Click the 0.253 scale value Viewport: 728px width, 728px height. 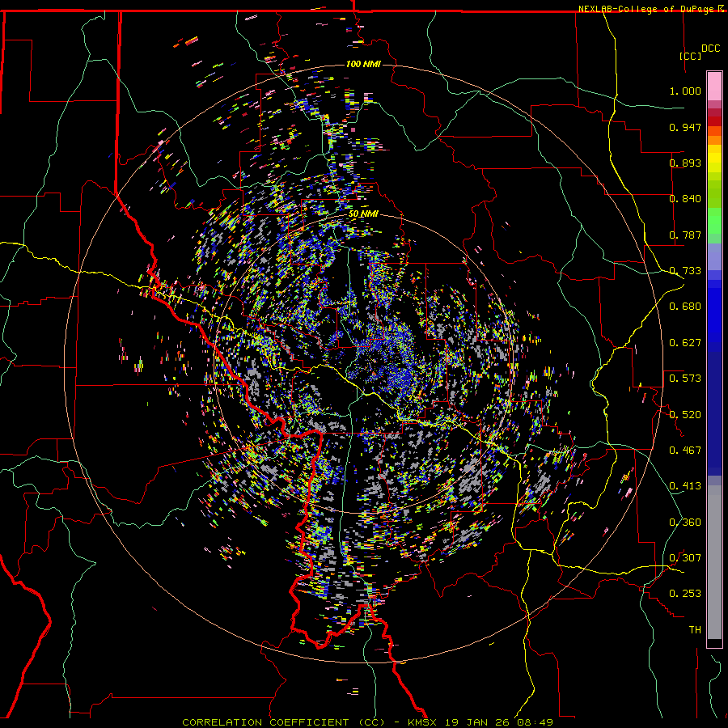685,594
